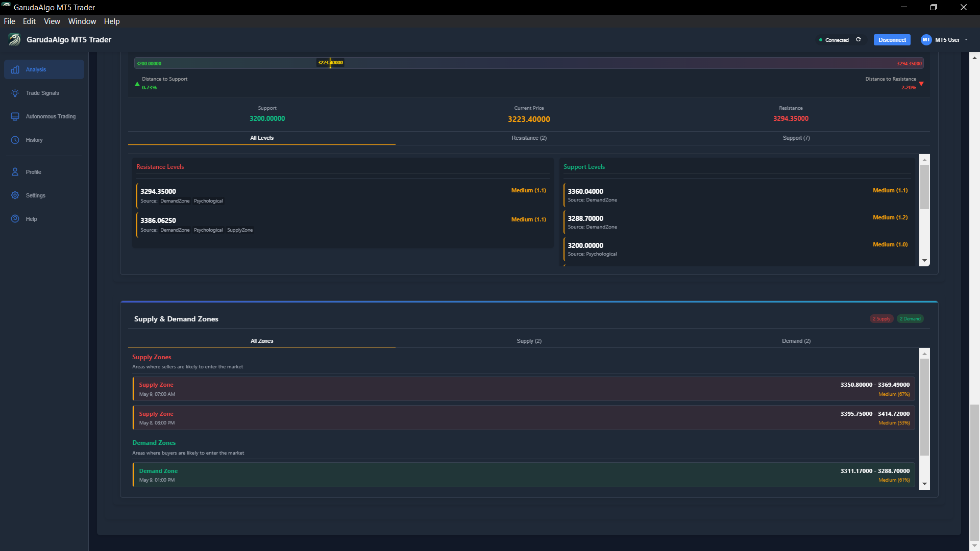Viewport: 980px width, 551px height.
Task: Expand the Demand Zone from May 9
Action: [x=521, y=474]
